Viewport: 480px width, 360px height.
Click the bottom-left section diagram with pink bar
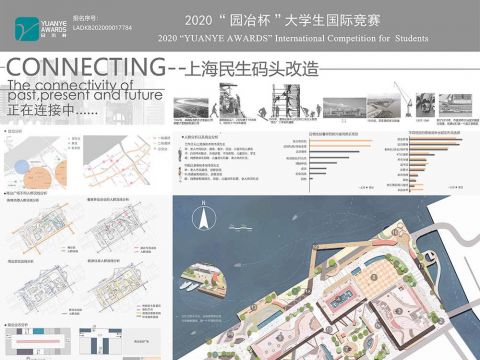(x=38, y=342)
